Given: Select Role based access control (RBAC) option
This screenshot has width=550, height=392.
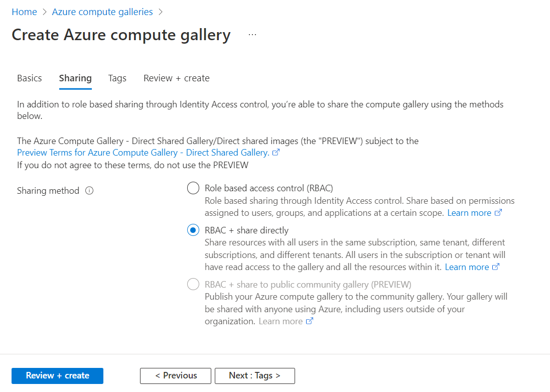Looking at the screenshot, I should point(193,188).
